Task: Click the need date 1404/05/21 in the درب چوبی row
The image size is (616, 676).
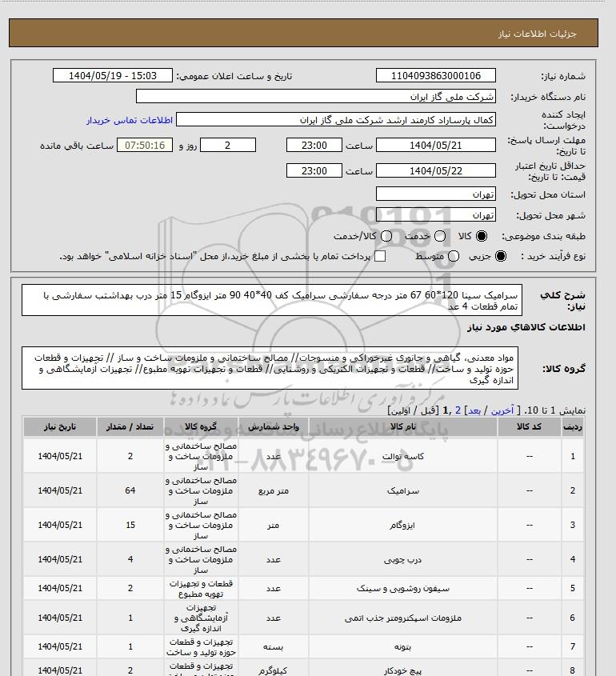Action: coord(59,559)
